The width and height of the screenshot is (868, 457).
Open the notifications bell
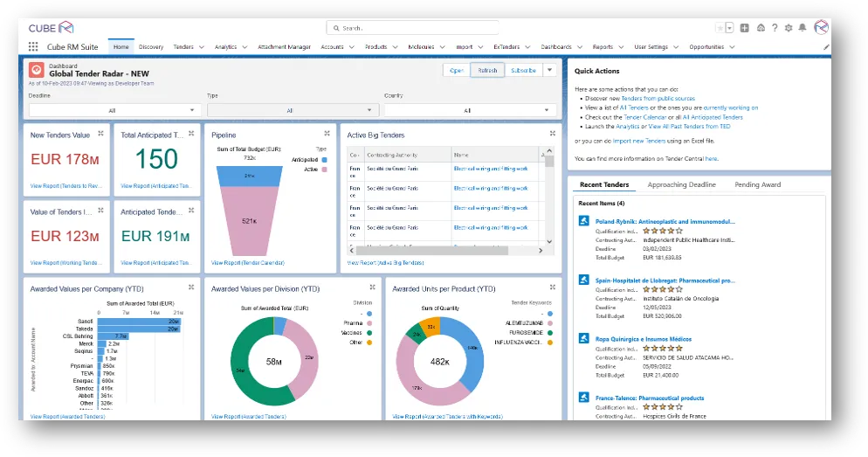tap(803, 28)
